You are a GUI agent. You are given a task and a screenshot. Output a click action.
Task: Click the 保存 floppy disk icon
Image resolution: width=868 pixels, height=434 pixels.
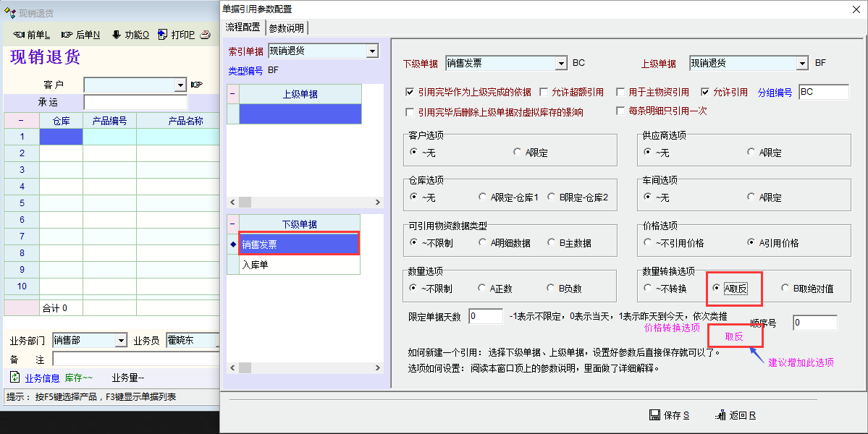(x=654, y=415)
